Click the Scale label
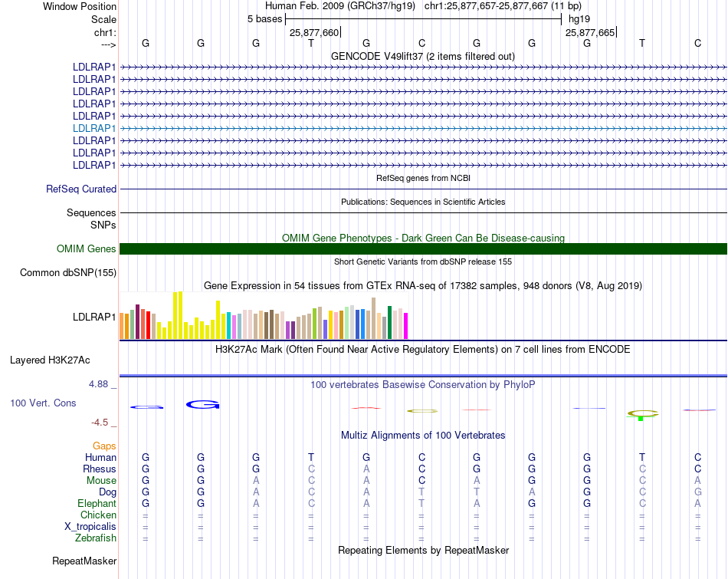This screenshot has height=579, width=728. [103, 19]
